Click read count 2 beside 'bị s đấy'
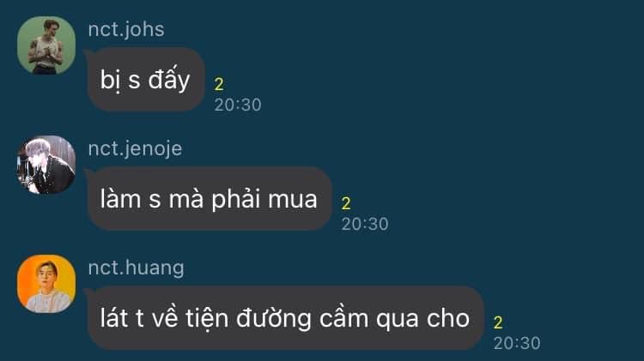This screenshot has width=644, height=361. (219, 85)
